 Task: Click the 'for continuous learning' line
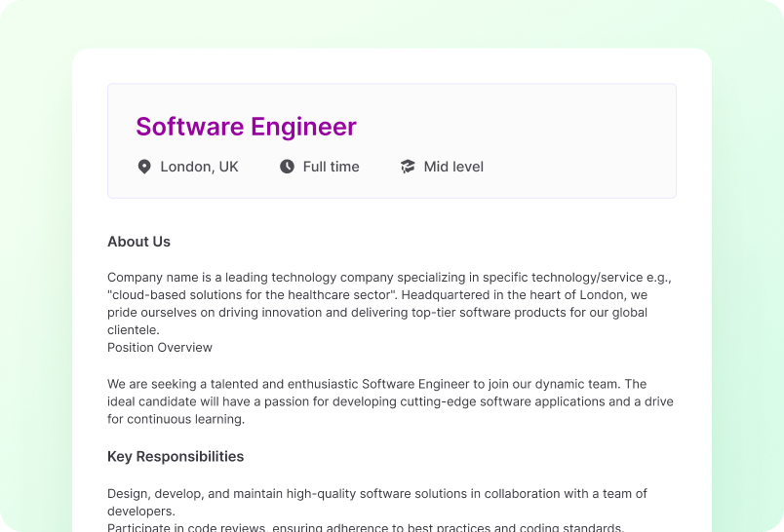(x=176, y=420)
